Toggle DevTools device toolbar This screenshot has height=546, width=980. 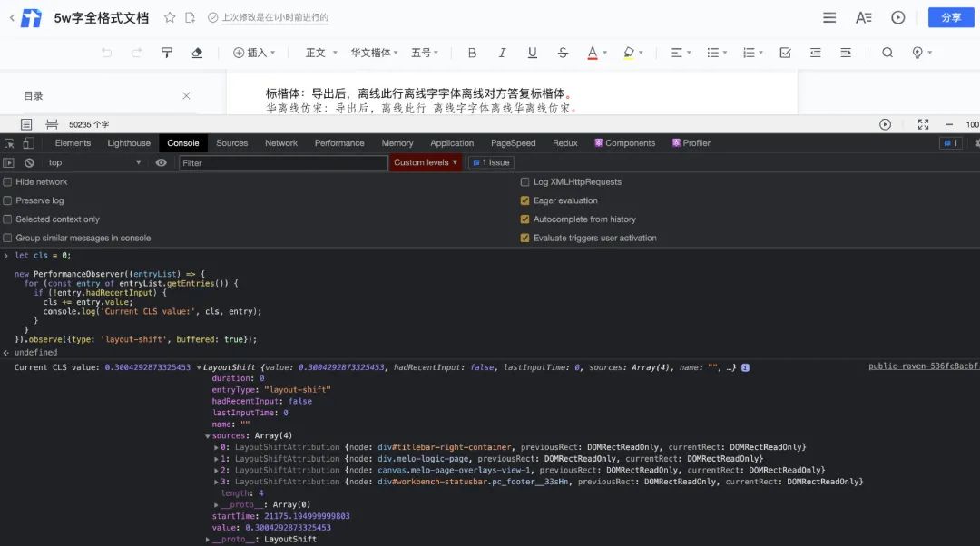coord(28,143)
